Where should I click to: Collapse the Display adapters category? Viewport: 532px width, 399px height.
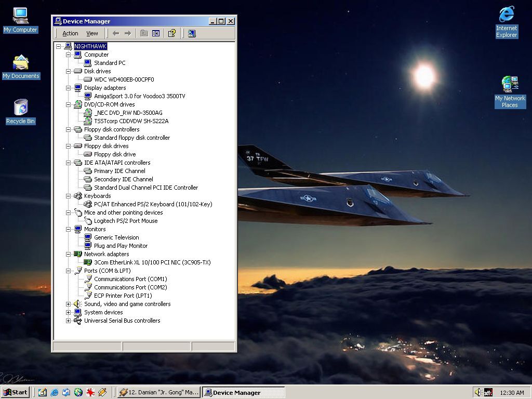(68, 88)
